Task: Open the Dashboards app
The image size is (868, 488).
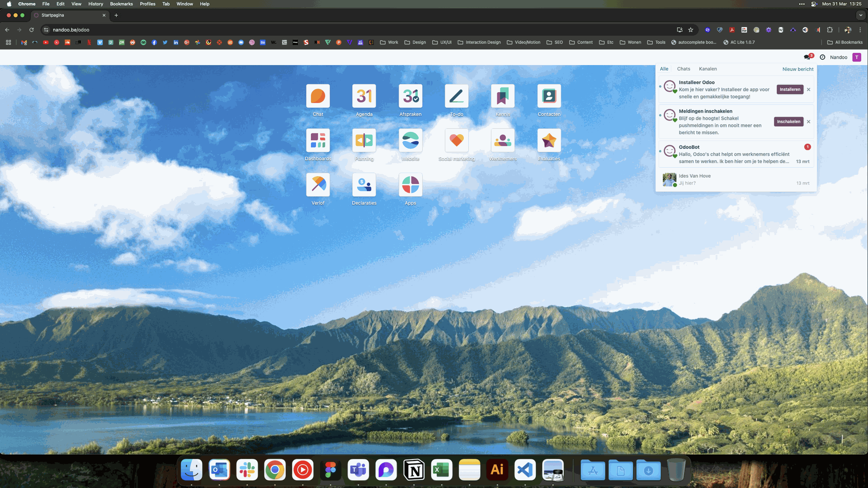Action: (x=318, y=140)
